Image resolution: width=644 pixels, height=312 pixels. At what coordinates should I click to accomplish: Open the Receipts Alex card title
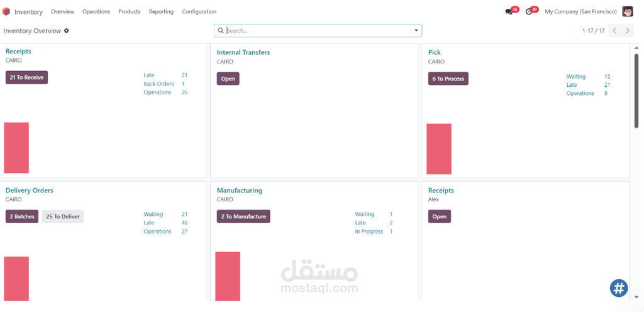coord(441,191)
